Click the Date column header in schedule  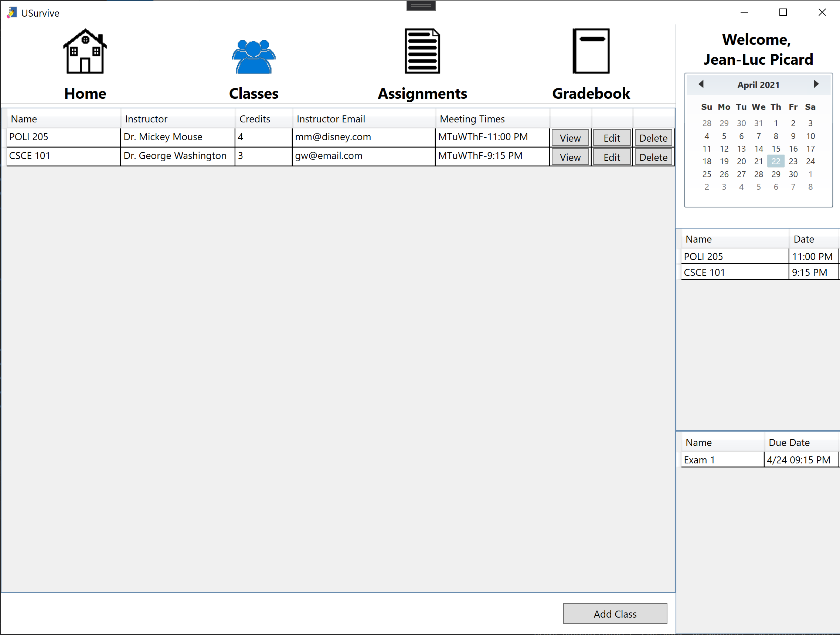813,239
